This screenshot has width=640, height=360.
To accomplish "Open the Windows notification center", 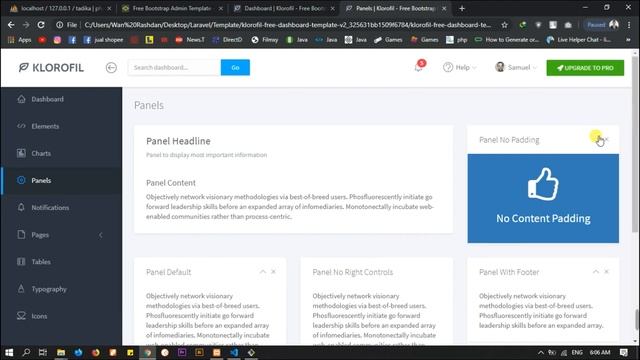I will click(624, 352).
